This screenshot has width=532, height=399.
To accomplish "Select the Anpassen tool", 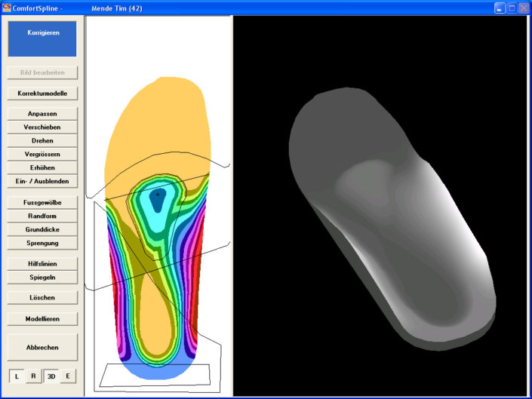I will click(x=42, y=114).
